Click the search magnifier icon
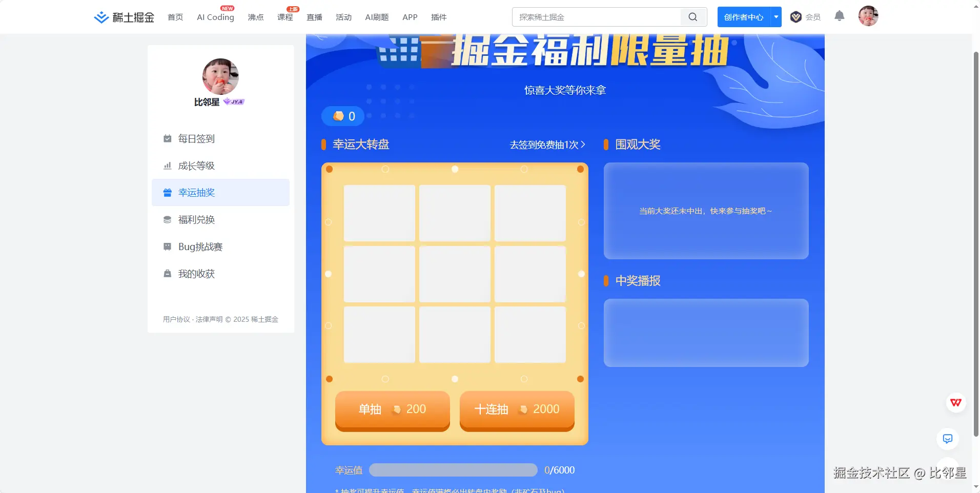980x493 pixels. (692, 17)
